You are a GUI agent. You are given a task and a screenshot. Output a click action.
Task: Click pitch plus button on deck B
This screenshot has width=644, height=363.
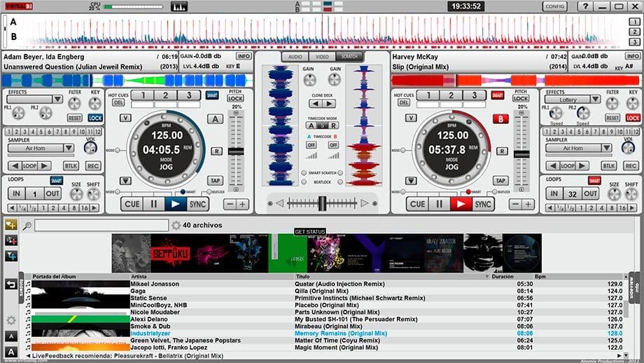pos(528,205)
